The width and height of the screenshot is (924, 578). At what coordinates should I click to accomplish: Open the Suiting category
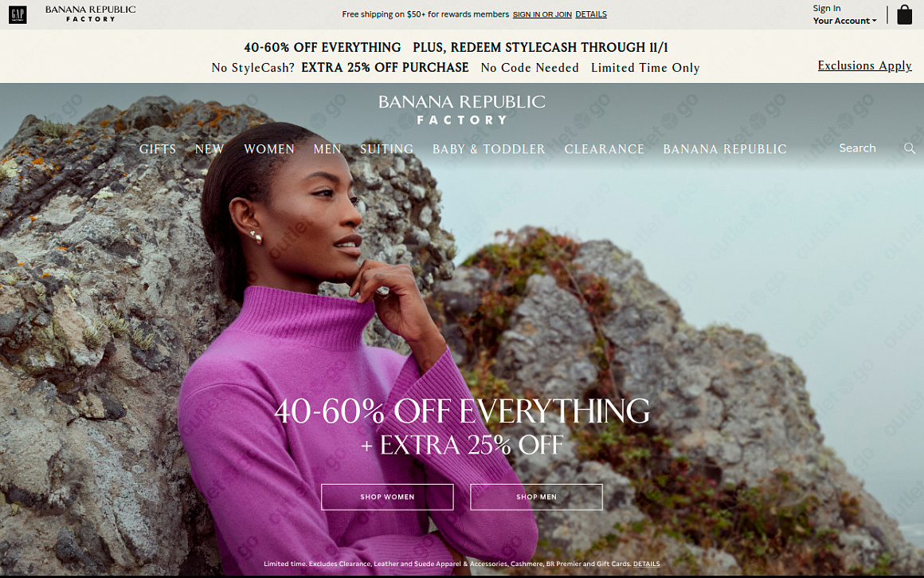click(x=386, y=149)
